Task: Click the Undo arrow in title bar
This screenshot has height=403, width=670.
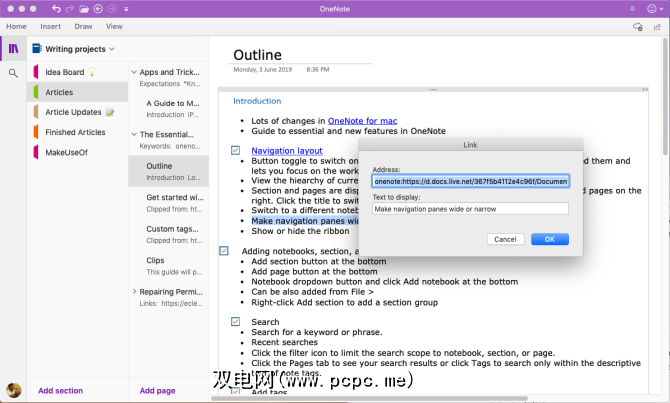Action: coord(56,8)
